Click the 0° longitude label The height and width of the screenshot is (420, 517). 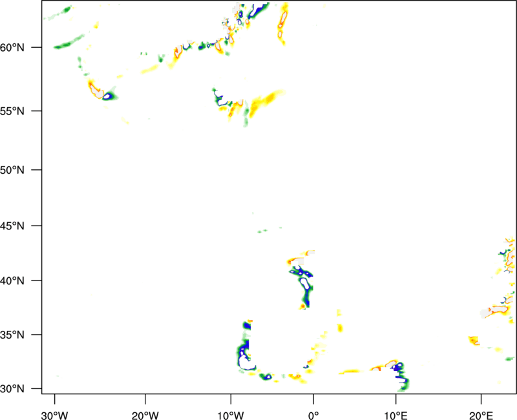click(x=313, y=415)
